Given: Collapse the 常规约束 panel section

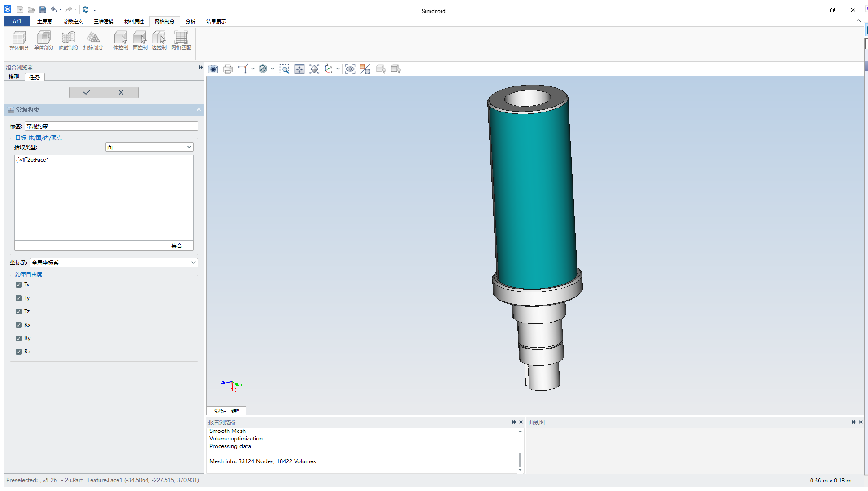Looking at the screenshot, I should point(199,110).
